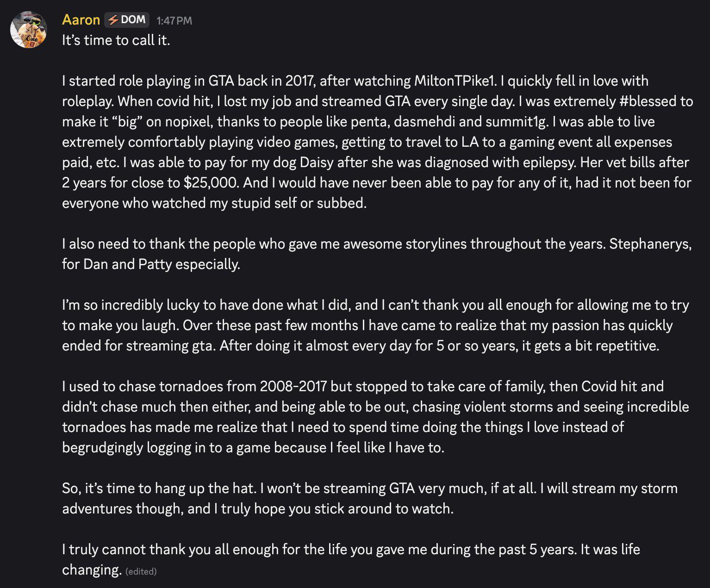Click the years 2008-2017 in the tornado paragraph
The height and width of the screenshot is (588, 710).
point(293,386)
